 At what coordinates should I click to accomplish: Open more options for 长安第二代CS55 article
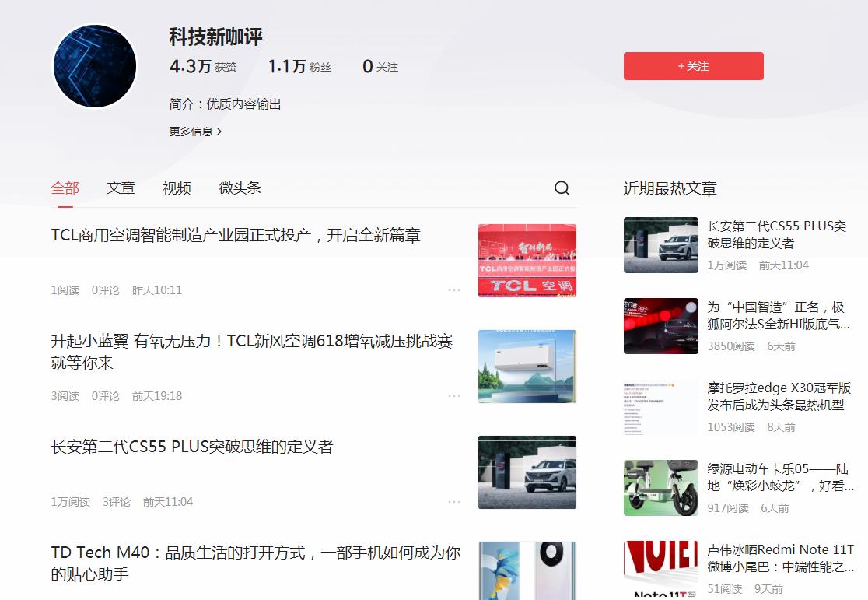pos(454,502)
